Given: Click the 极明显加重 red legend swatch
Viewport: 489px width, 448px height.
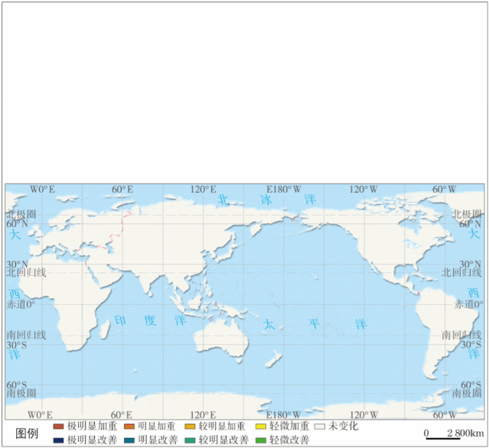Looking at the screenshot, I should (58, 426).
